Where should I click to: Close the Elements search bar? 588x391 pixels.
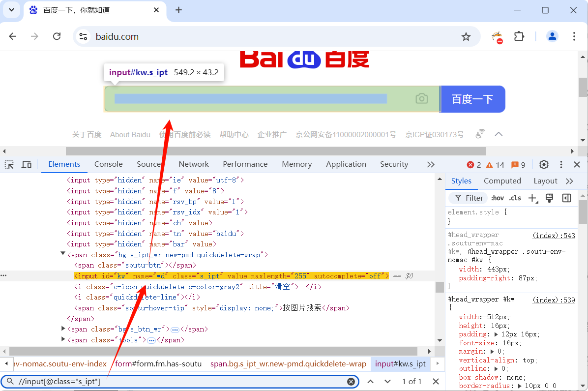click(x=436, y=382)
